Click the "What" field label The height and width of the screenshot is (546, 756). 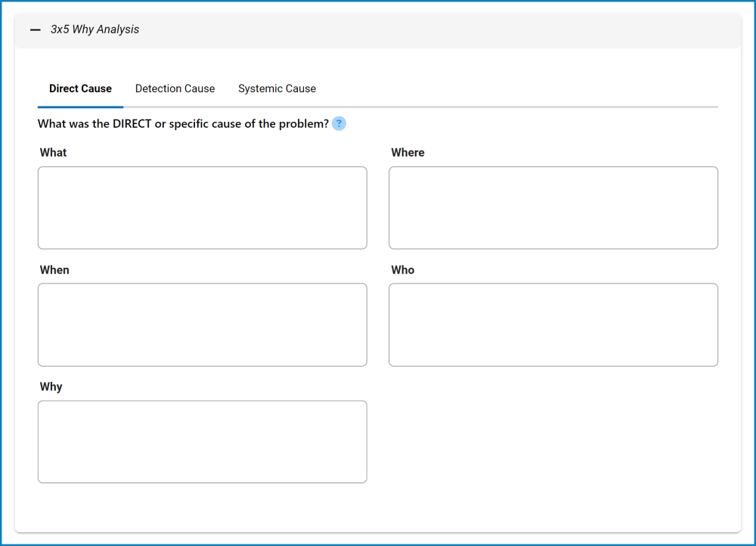(53, 153)
